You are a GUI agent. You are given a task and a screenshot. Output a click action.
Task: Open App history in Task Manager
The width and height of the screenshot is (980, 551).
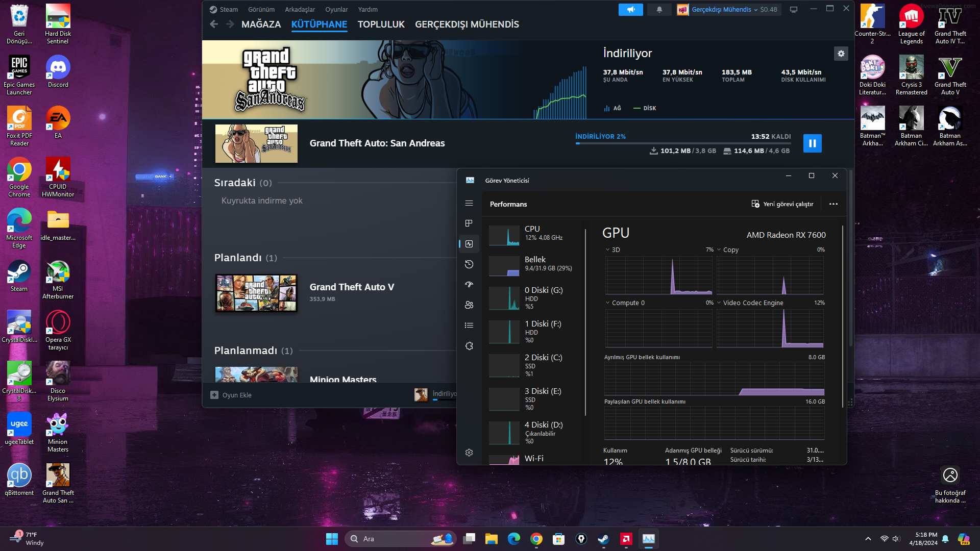[469, 264]
